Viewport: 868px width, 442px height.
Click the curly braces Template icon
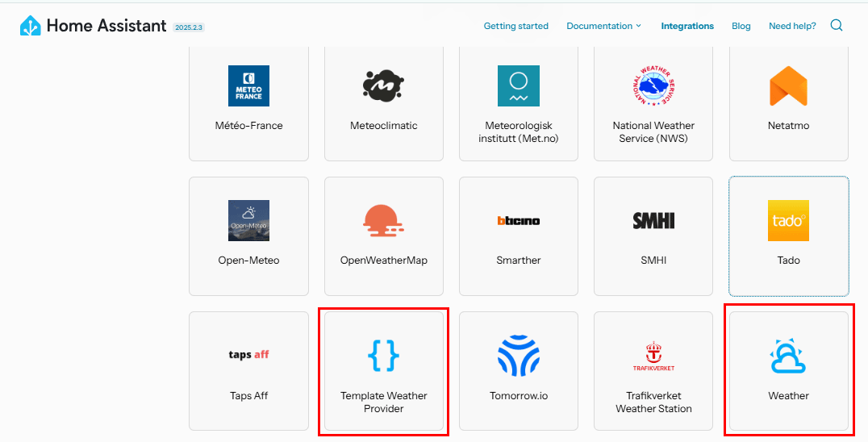(384, 355)
